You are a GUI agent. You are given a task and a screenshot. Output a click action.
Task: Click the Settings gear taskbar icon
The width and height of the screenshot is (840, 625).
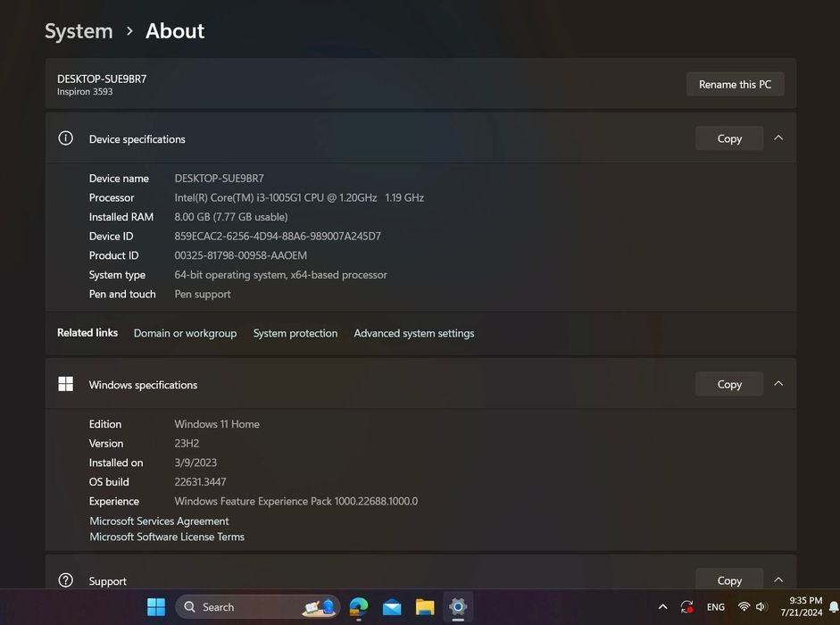click(x=458, y=607)
